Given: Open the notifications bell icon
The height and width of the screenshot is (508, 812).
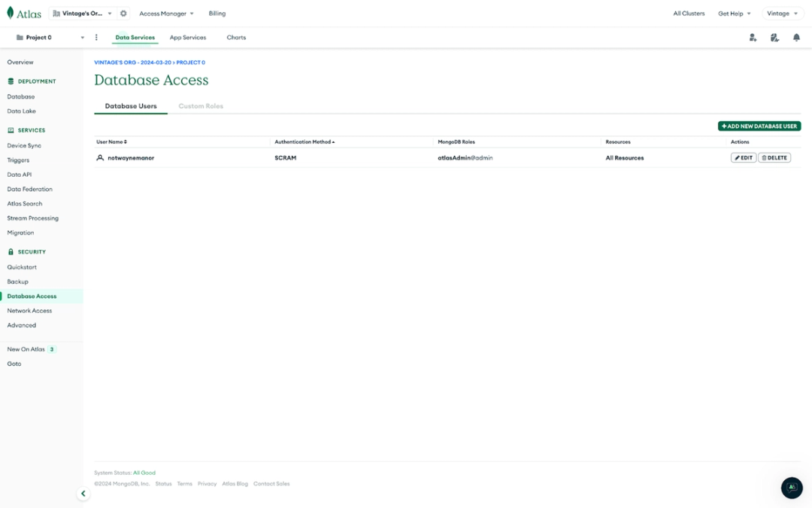Looking at the screenshot, I should [797, 37].
